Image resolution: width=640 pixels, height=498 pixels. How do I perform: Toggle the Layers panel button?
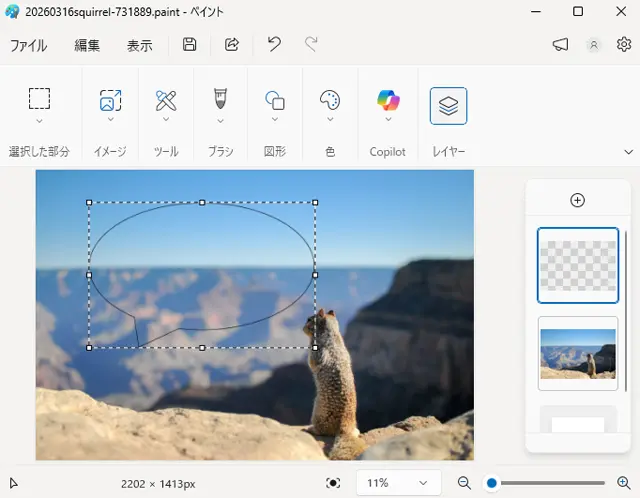coord(448,106)
